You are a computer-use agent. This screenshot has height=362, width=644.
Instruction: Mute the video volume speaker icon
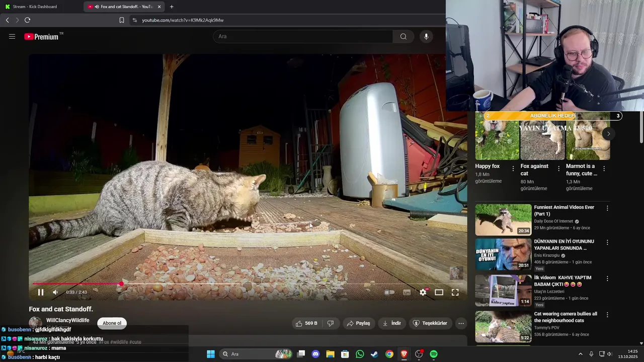pos(55,292)
